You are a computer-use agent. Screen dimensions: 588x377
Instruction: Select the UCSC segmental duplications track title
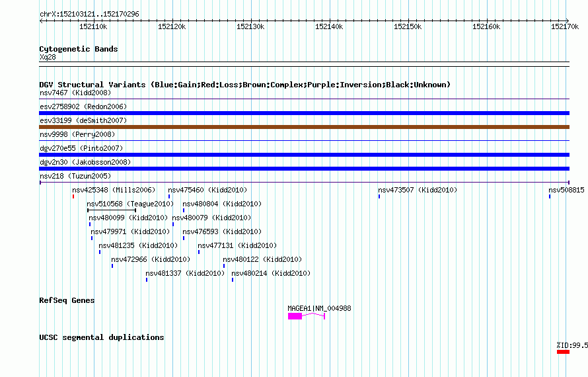pyautogui.click(x=102, y=337)
